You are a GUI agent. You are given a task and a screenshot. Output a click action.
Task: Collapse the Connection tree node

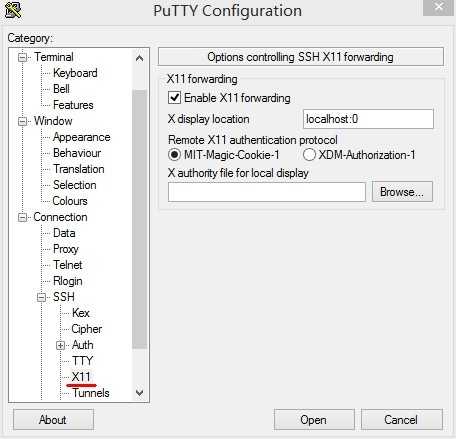tap(22, 217)
